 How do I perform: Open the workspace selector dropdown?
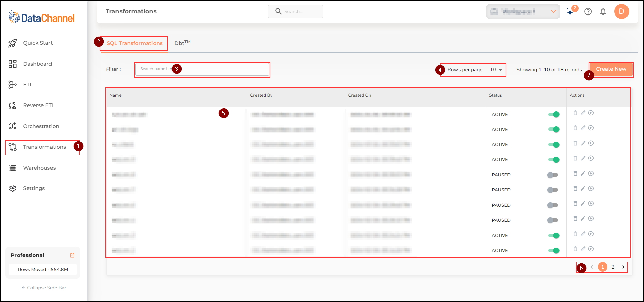523,11
